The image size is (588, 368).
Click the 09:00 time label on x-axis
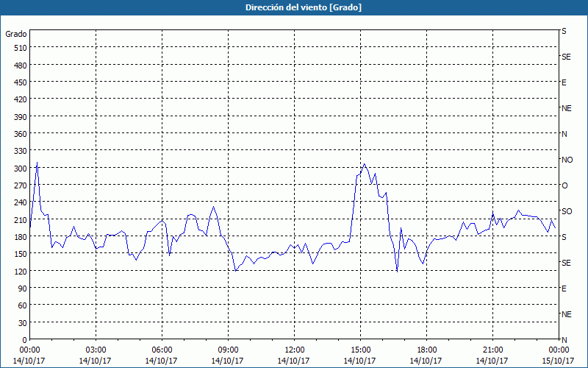228,350
